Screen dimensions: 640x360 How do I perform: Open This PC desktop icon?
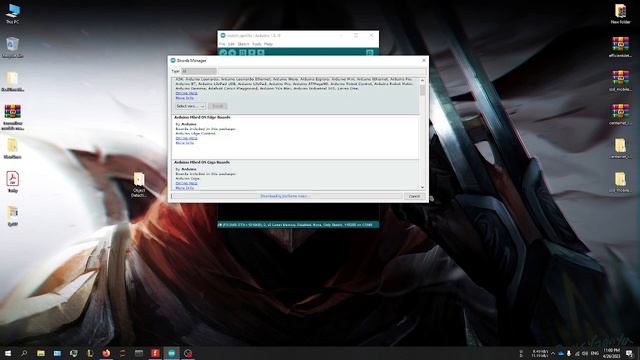tap(13, 13)
